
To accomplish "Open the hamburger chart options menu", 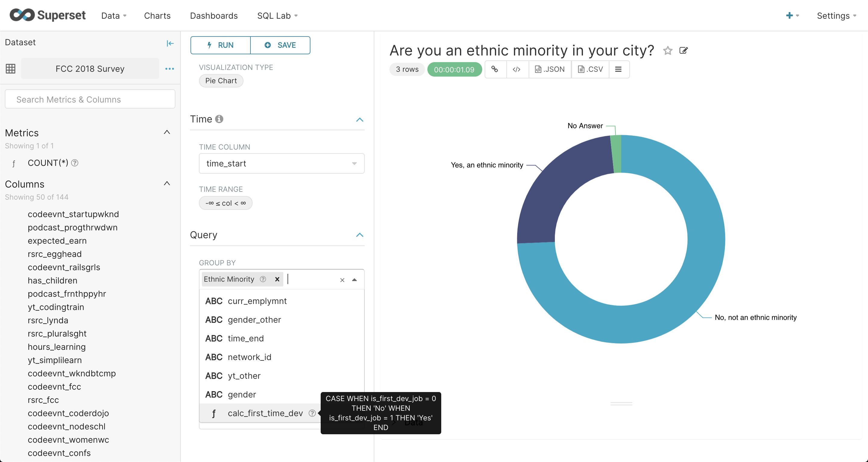I will 618,69.
